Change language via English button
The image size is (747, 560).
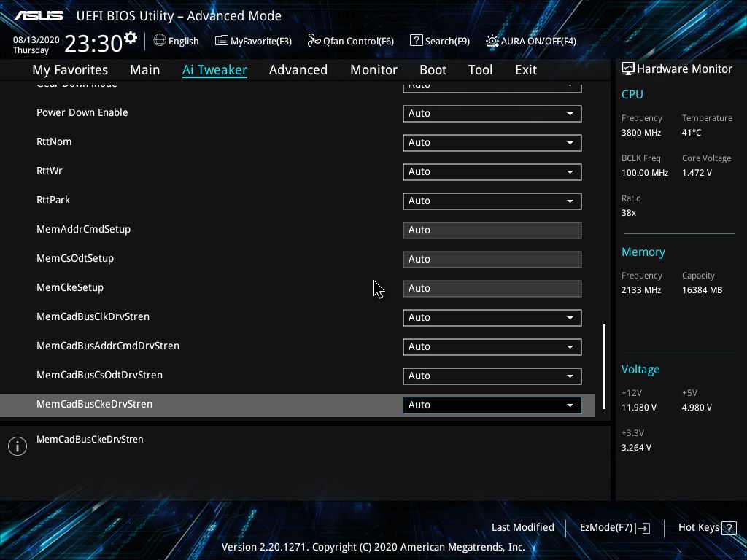[x=177, y=41]
